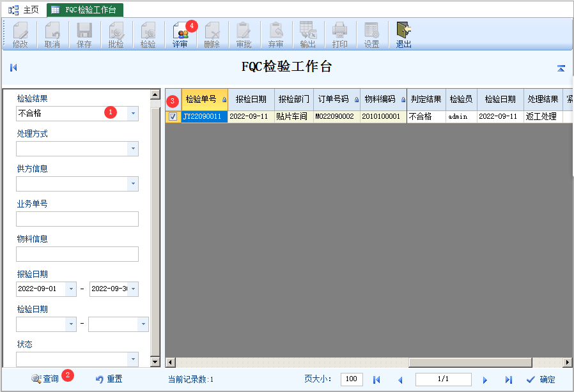574x392 pixels.
Task: Click the 打印 (print) toolbar icon
Action: 339,34
